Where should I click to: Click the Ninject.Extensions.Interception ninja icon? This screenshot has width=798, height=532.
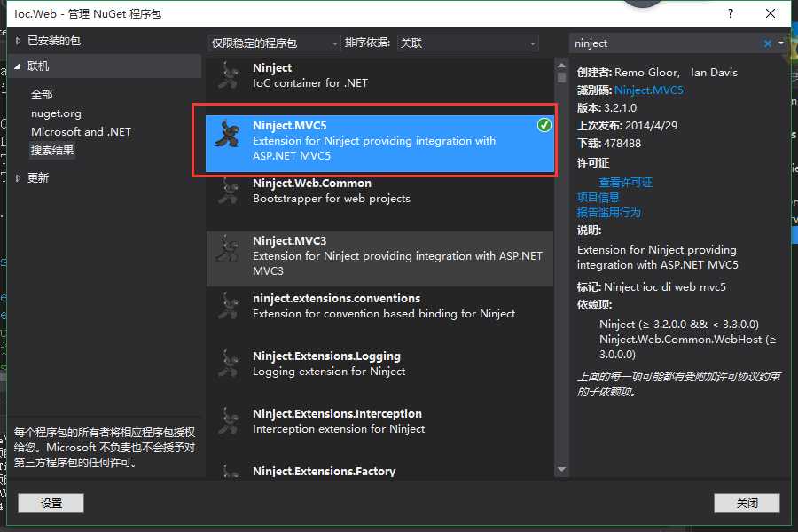(x=229, y=421)
